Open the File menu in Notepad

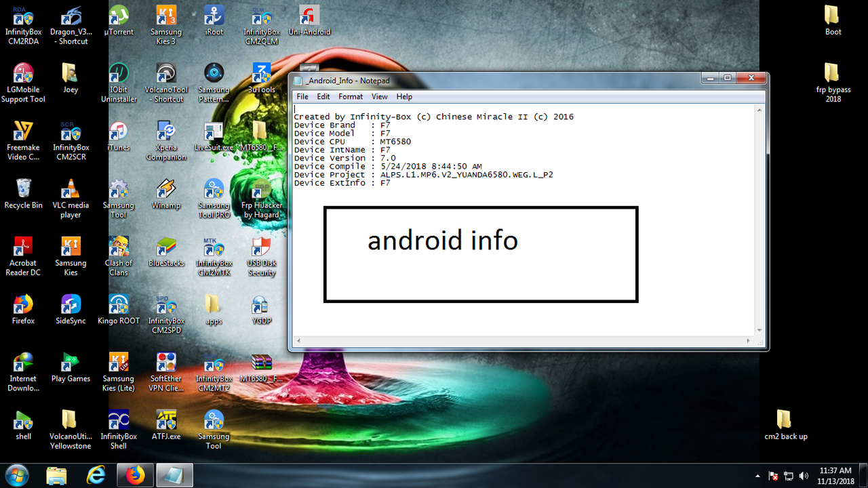coord(302,97)
